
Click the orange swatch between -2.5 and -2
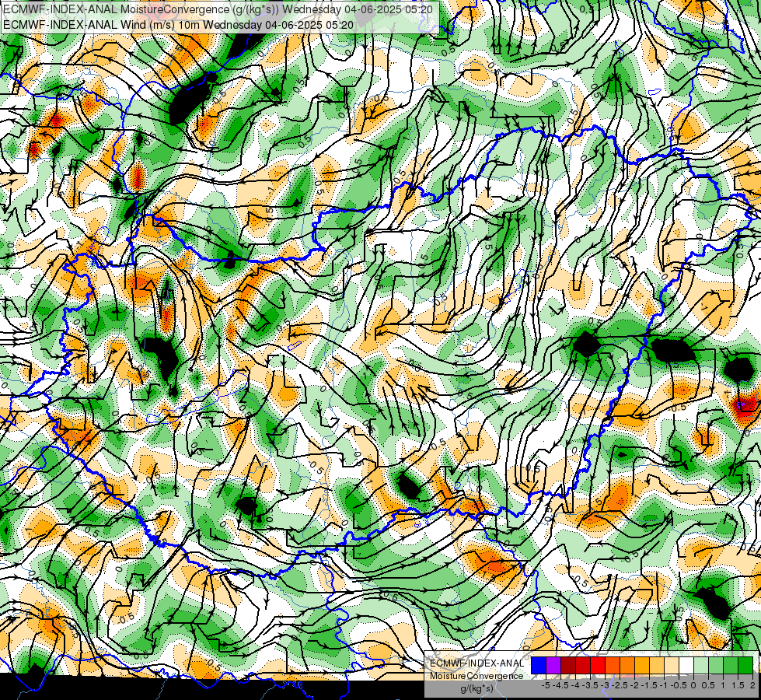tap(627, 666)
